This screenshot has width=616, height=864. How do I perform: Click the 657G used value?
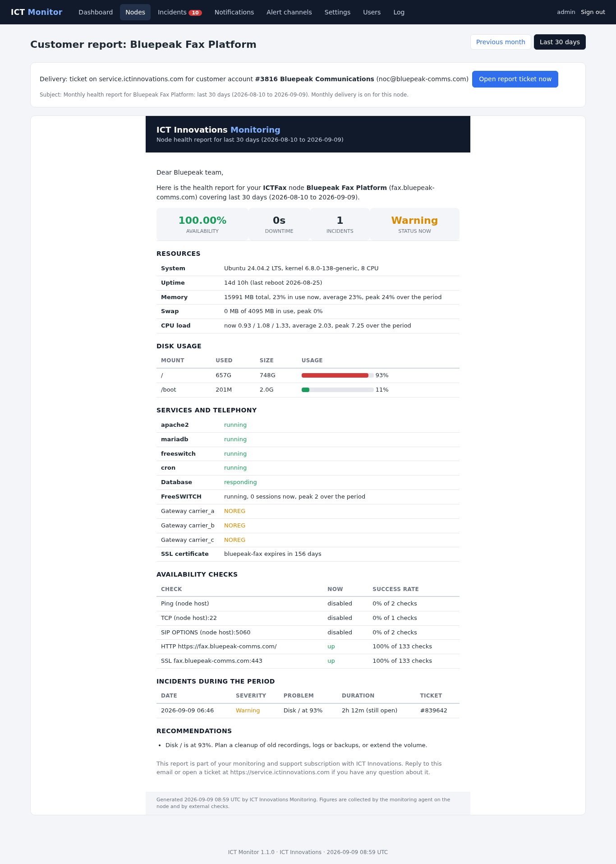223,375
